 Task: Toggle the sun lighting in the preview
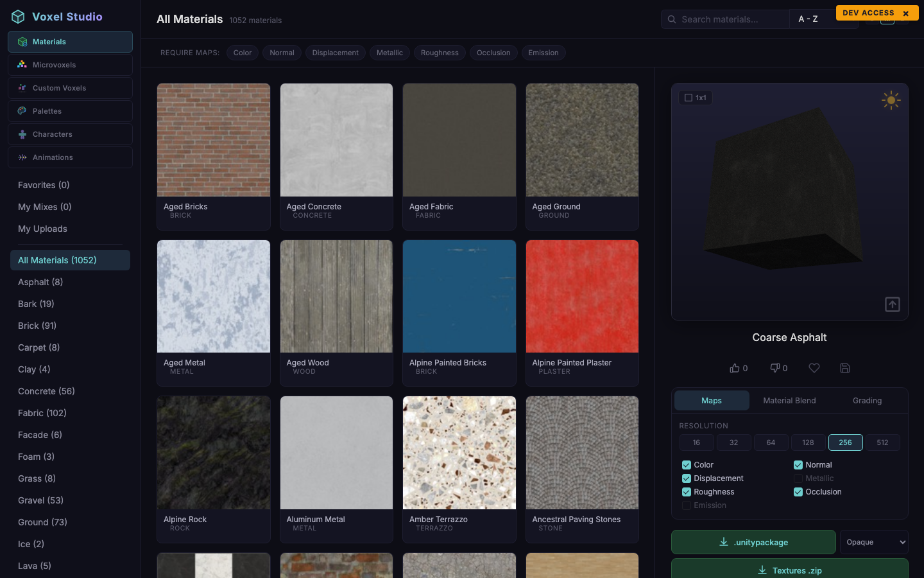(891, 100)
